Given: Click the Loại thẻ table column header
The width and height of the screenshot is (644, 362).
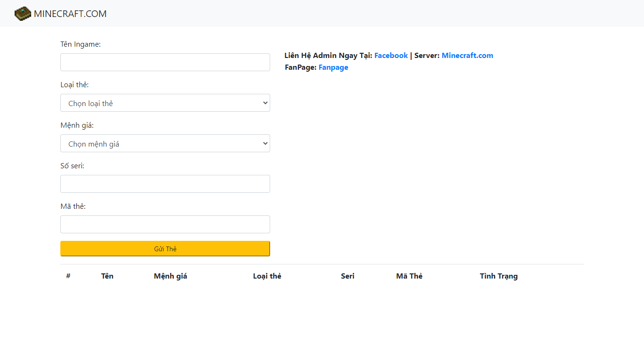Looking at the screenshot, I should click(x=267, y=276).
